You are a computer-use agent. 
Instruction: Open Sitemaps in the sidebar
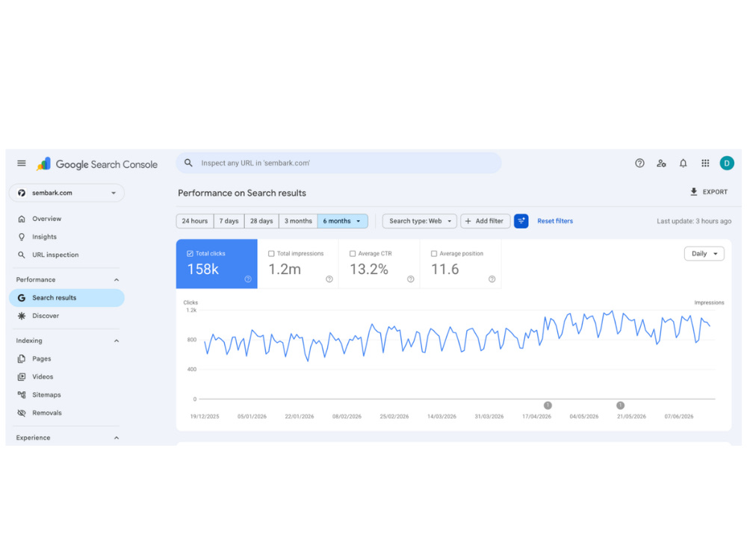coord(66,395)
